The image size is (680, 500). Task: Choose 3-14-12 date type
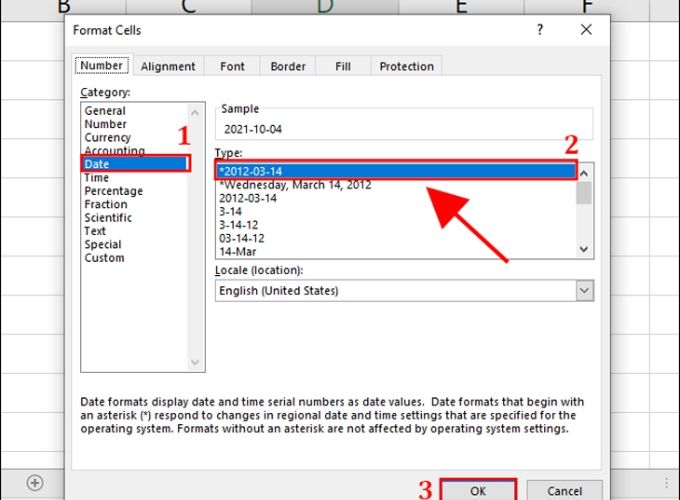coord(239,225)
